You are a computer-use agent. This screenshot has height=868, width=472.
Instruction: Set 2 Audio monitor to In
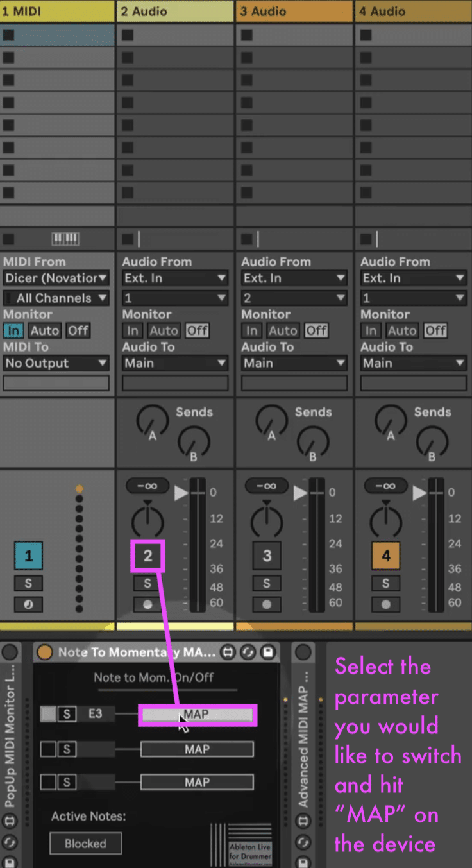[132, 330]
